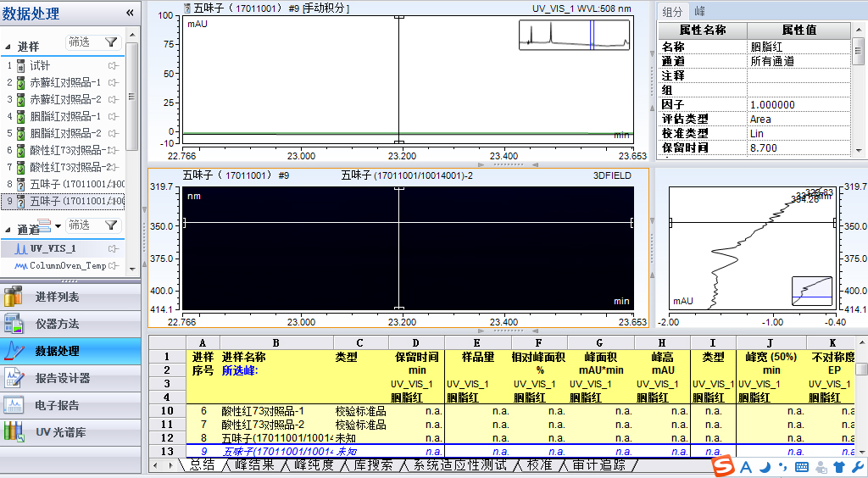
Task: Collapse the 进样 section triangle
Action: pos(8,47)
